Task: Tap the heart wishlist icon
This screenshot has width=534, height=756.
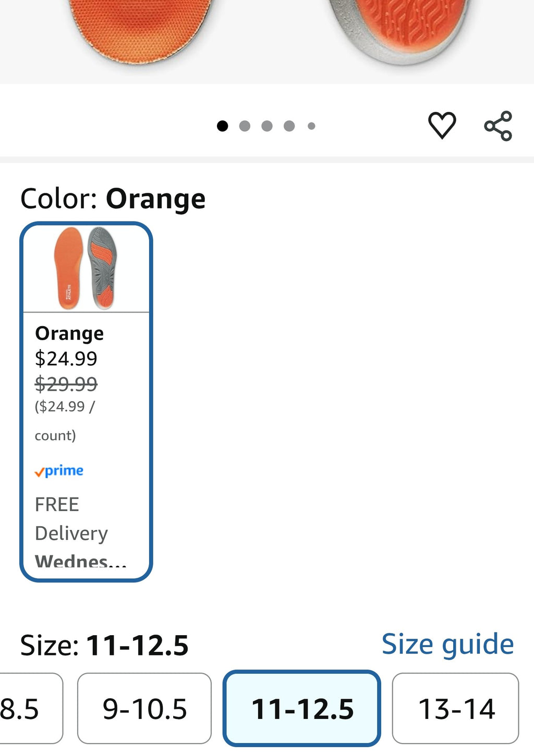Action: (x=442, y=126)
